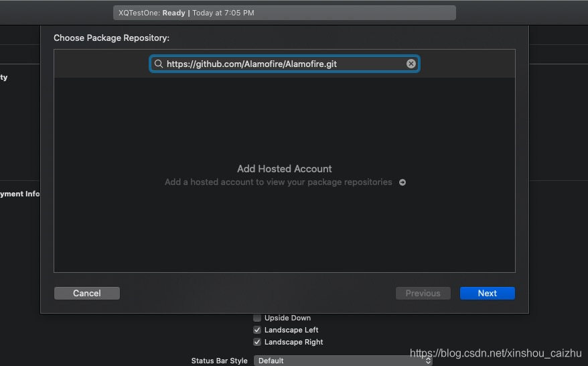Click the magnifier icon in search field

tap(159, 64)
